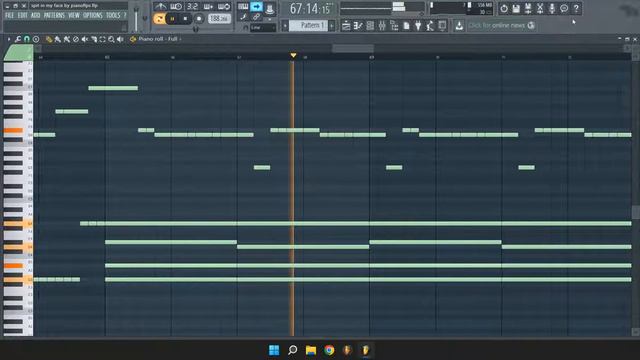Switch the orange pattern/song mode button

tap(159, 19)
